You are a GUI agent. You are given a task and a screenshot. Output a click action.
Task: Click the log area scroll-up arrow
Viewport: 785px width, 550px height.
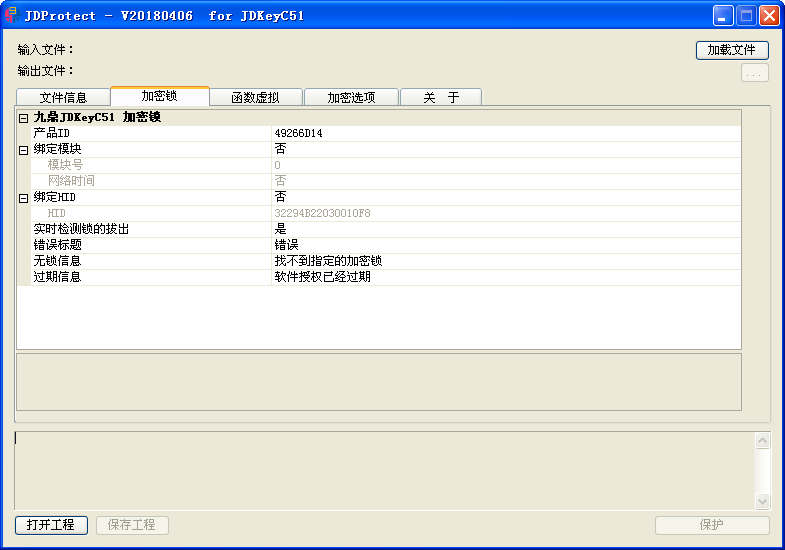coord(762,440)
